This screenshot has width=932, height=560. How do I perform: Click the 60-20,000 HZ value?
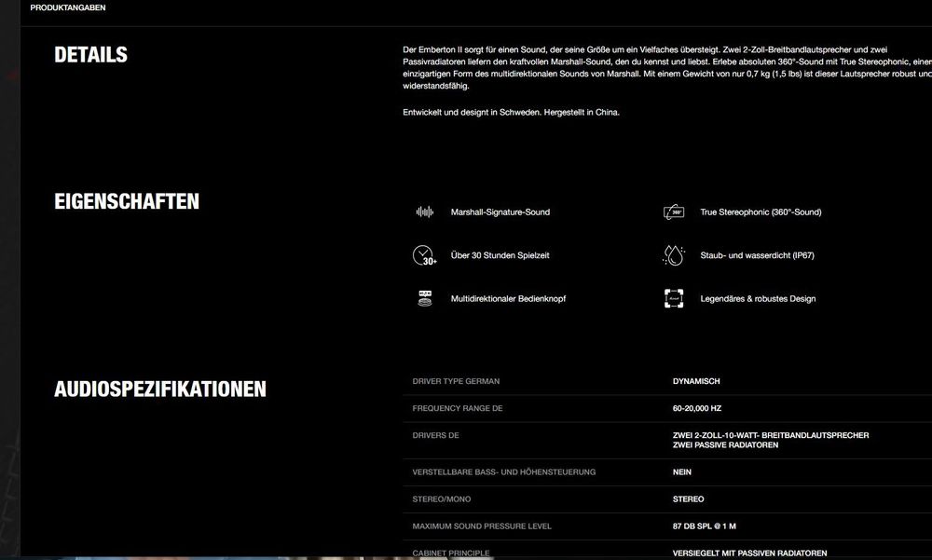(x=697, y=408)
